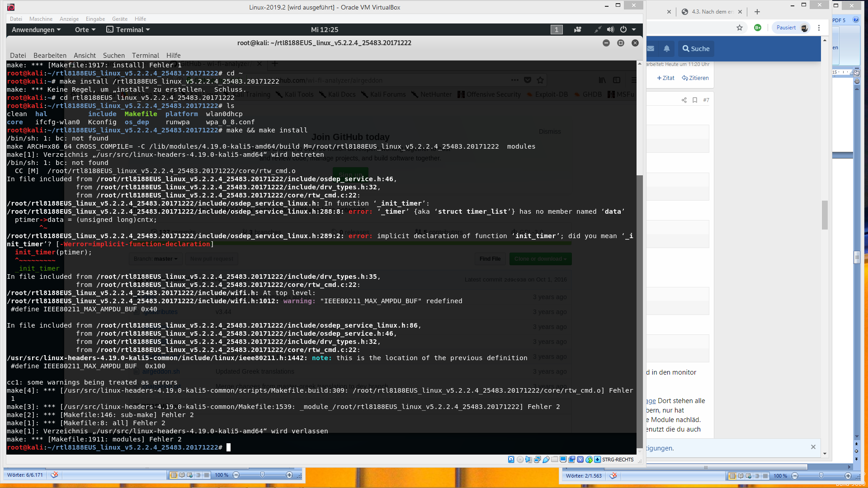Toggle Word full-screen reading view button
868x488 pixels.
182,475
